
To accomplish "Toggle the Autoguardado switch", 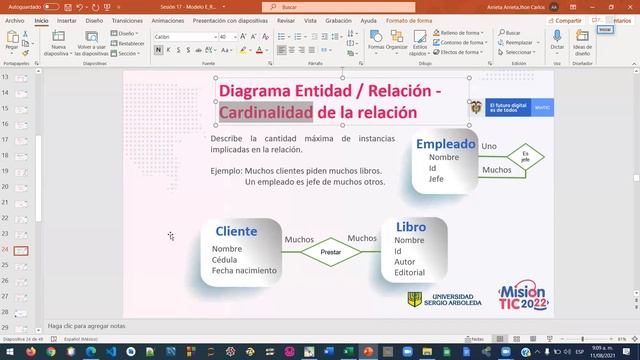I will (51, 7).
